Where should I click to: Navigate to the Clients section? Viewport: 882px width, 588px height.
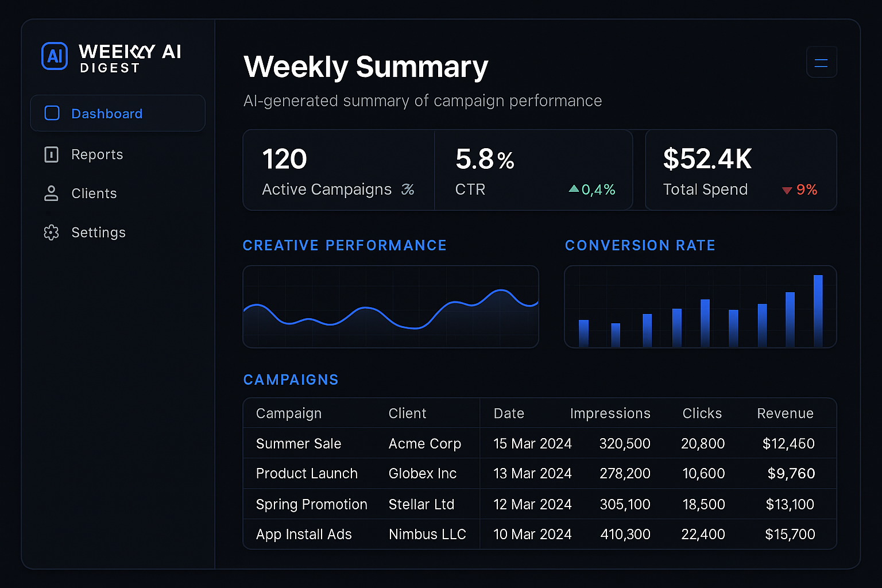click(x=94, y=194)
